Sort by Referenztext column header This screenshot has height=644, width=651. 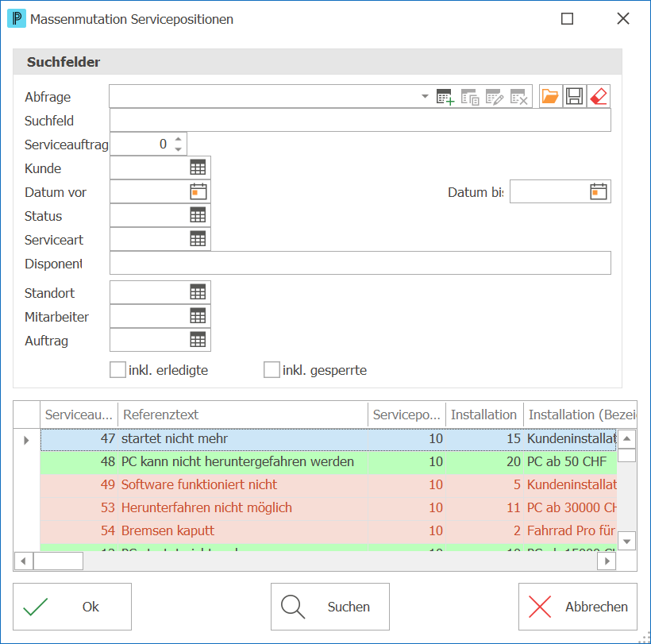[243, 415]
